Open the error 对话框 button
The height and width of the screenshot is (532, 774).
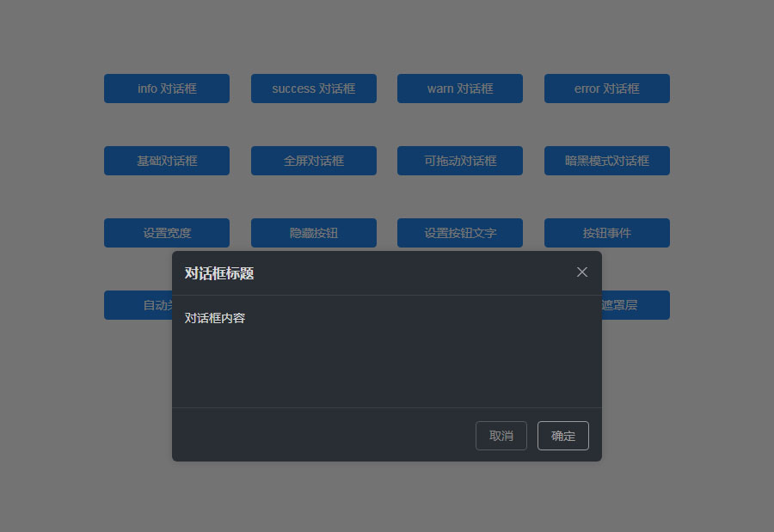(x=606, y=89)
